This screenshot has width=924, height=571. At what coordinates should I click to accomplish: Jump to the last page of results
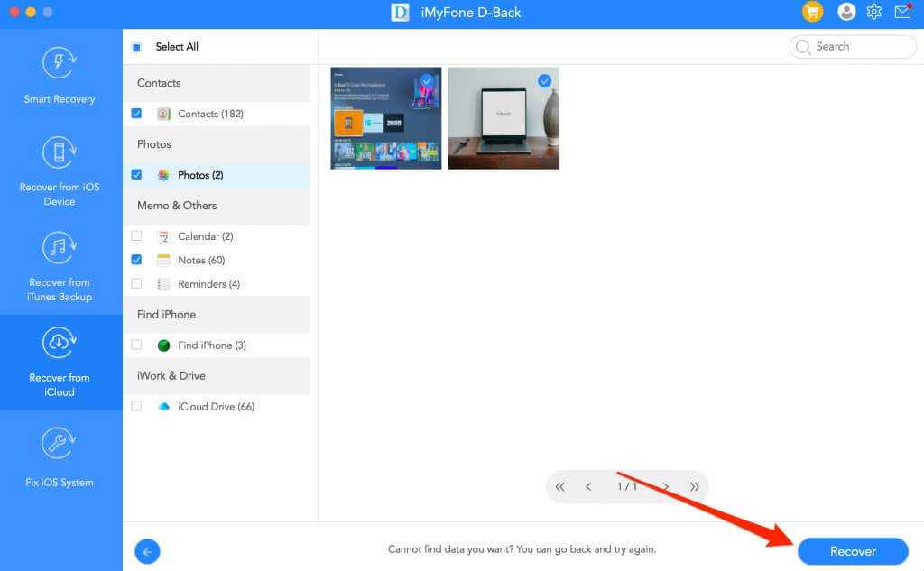(695, 487)
